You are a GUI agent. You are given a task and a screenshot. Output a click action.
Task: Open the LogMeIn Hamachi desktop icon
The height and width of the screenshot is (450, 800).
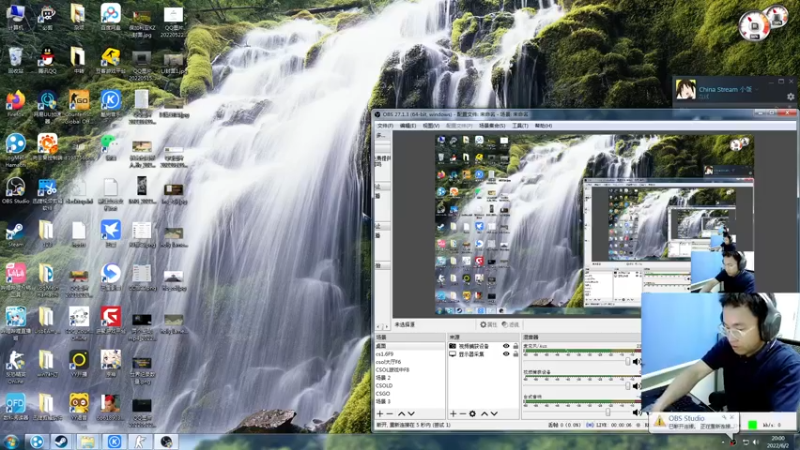(x=15, y=148)
